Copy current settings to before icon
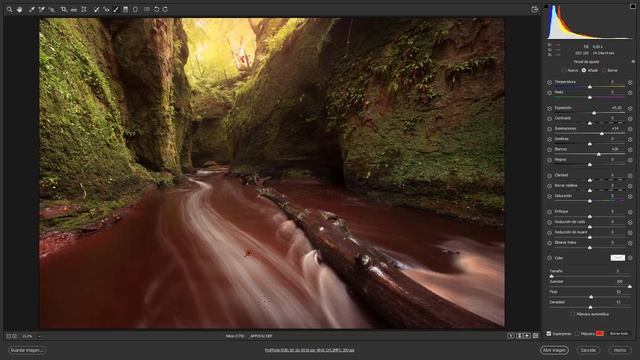 tap(527, 336)
